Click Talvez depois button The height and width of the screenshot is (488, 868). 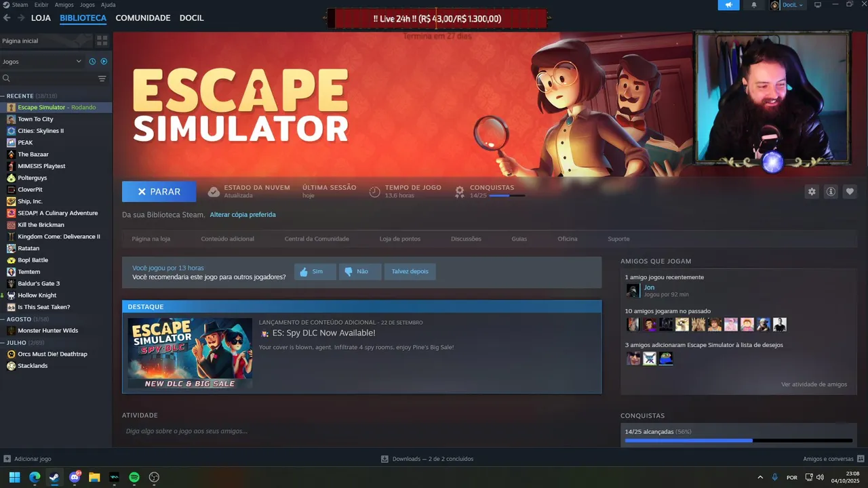pos(410,272)
